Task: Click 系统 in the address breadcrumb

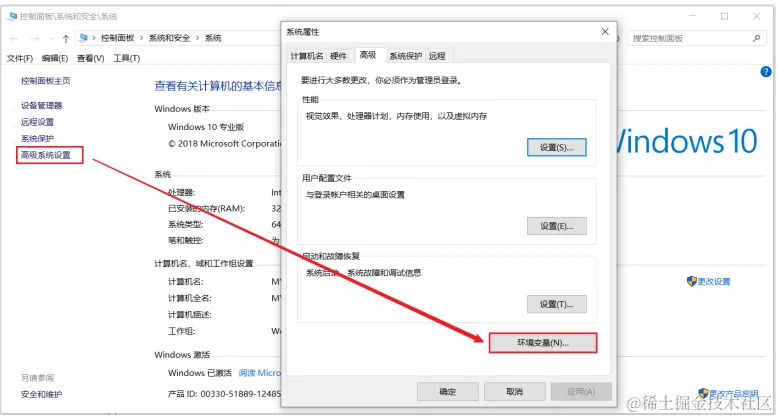Action: point(213,38)
